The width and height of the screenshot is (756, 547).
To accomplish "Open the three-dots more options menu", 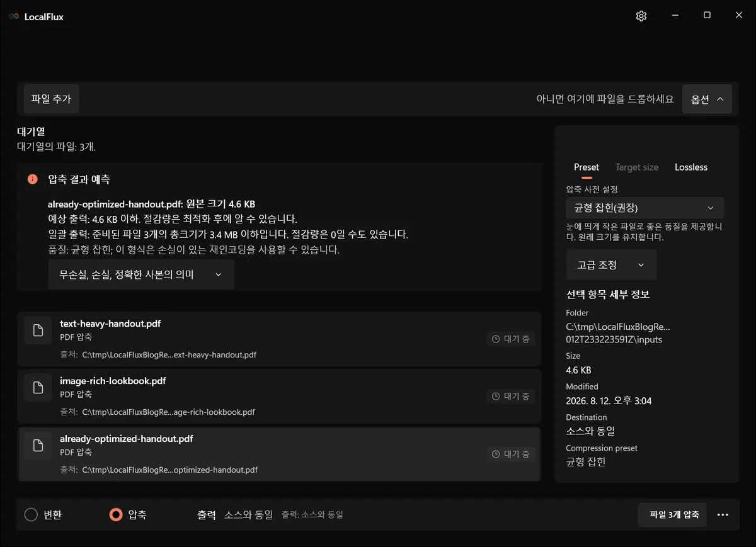I will tap(723, 515).
